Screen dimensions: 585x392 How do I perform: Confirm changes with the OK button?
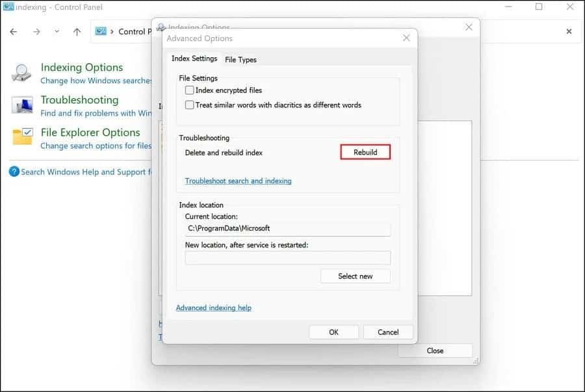pos(333,332)
